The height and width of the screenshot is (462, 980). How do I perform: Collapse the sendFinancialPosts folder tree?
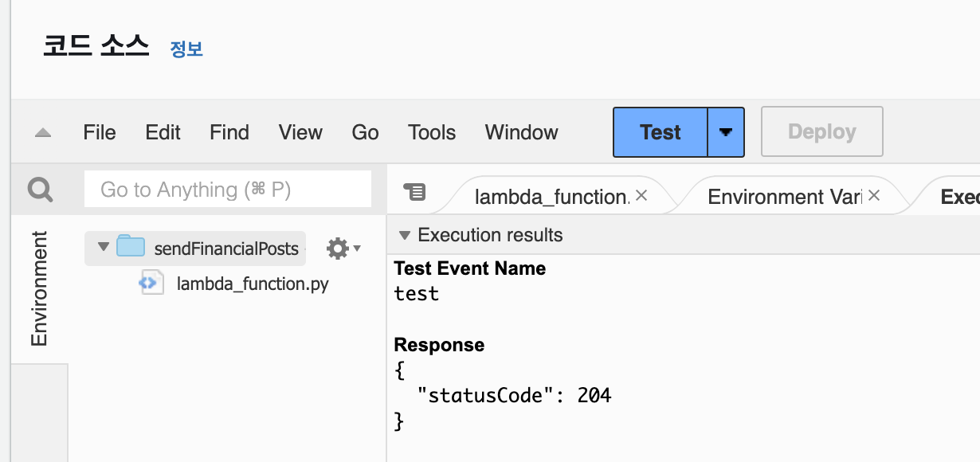pyautogui.click(x=103, y=247)
